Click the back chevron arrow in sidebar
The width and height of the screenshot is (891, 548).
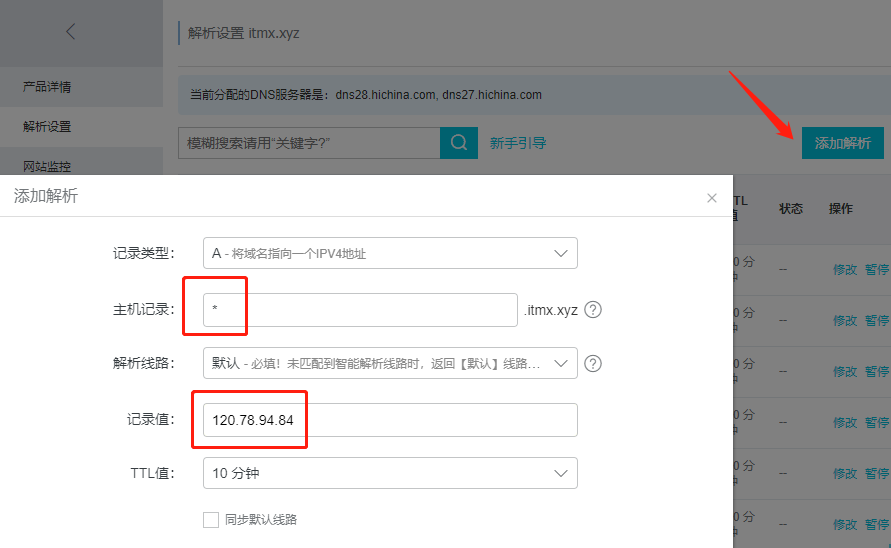pyautogui.click(x=70, y=32)
